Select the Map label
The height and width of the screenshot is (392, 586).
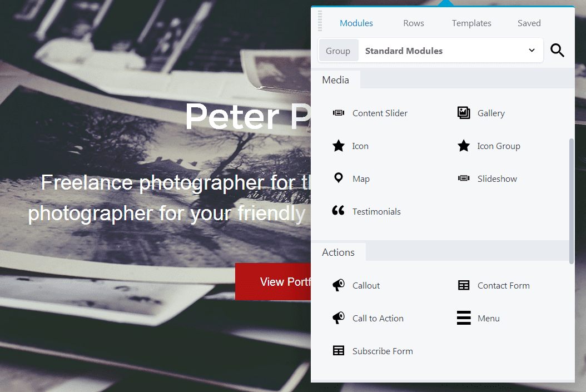[361, 179]
